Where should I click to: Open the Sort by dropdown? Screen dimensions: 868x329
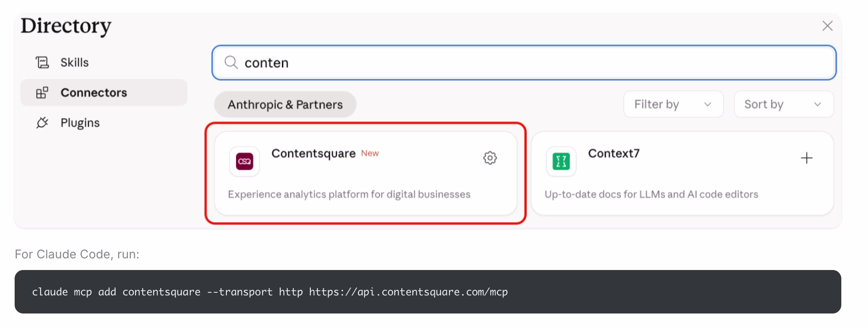(784, 104)
